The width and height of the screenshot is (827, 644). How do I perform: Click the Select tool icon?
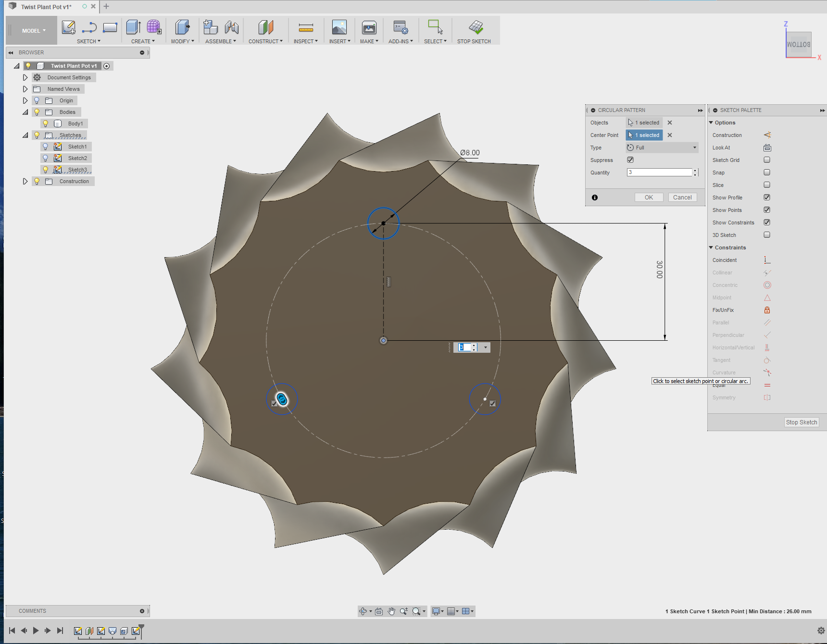tap(435, 27)
